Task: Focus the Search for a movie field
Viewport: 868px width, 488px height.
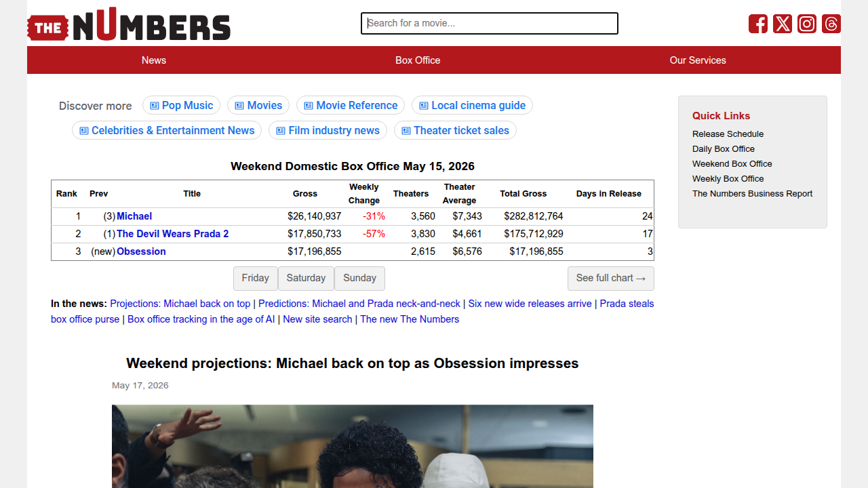Action: (x=490, y=23)
